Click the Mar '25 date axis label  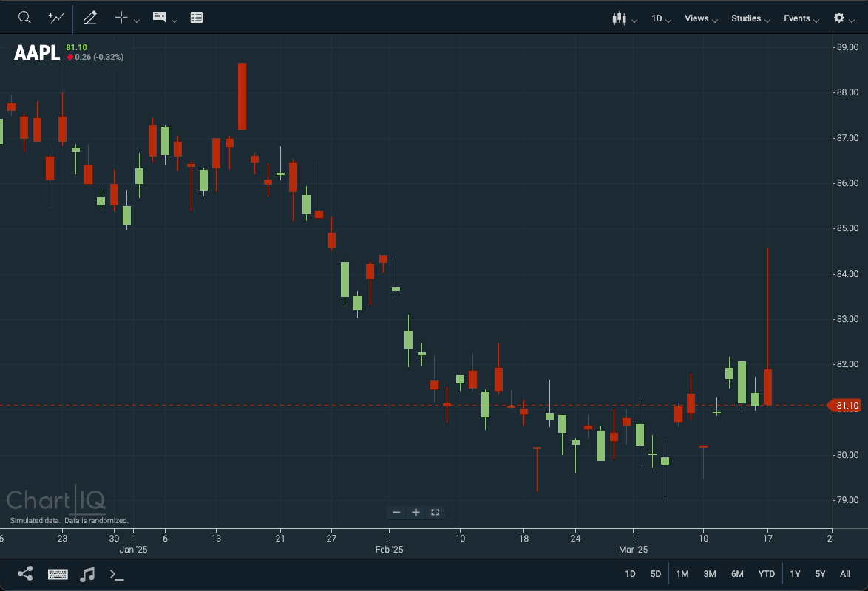634,550
